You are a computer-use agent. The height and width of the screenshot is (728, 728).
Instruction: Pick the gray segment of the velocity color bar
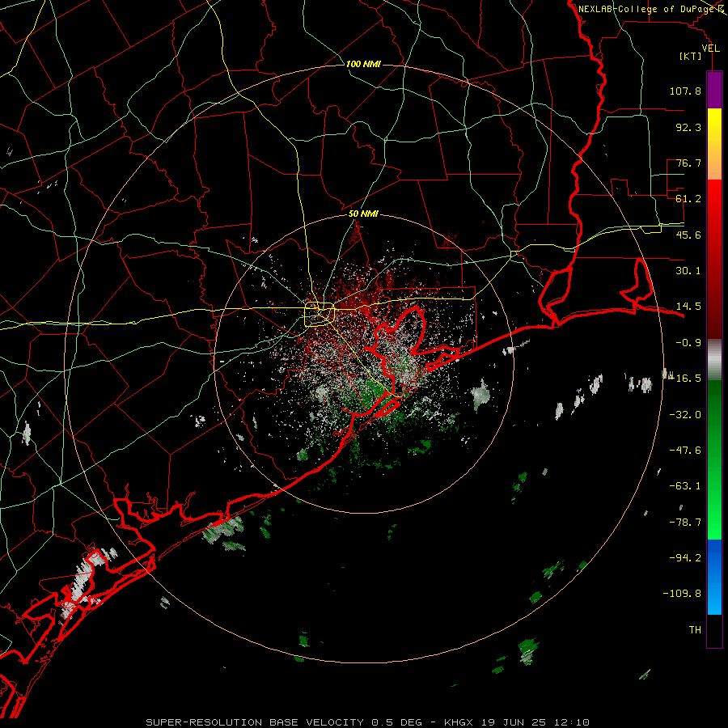(x=714, y=359)
